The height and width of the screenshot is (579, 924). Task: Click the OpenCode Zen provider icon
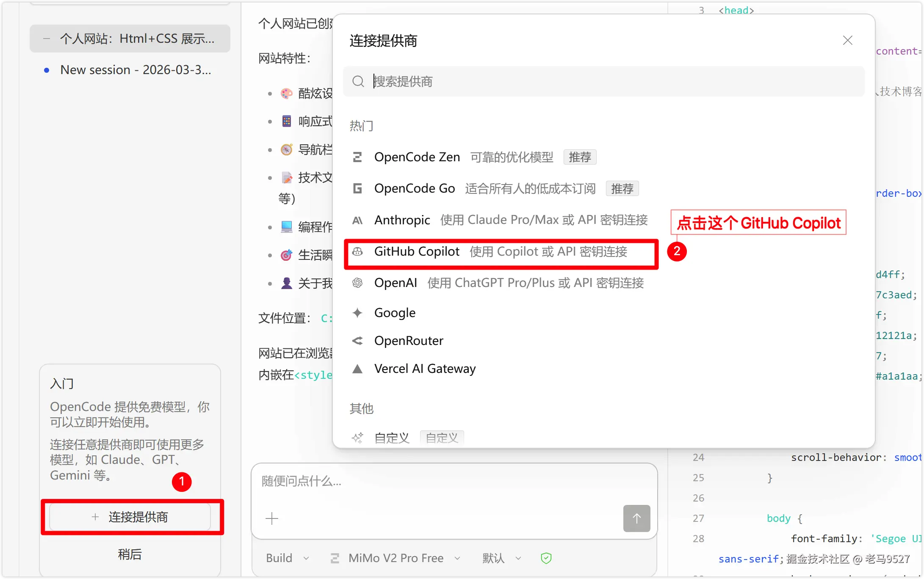click(x=357, y=157)
